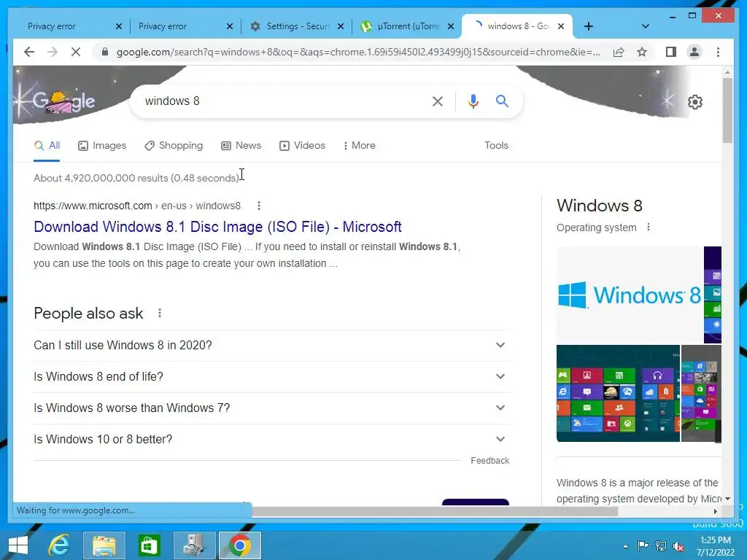This screenshot has height=560, width=747.
Task: Open Chrome three-dot menu
Action: [x=718, y=52]
